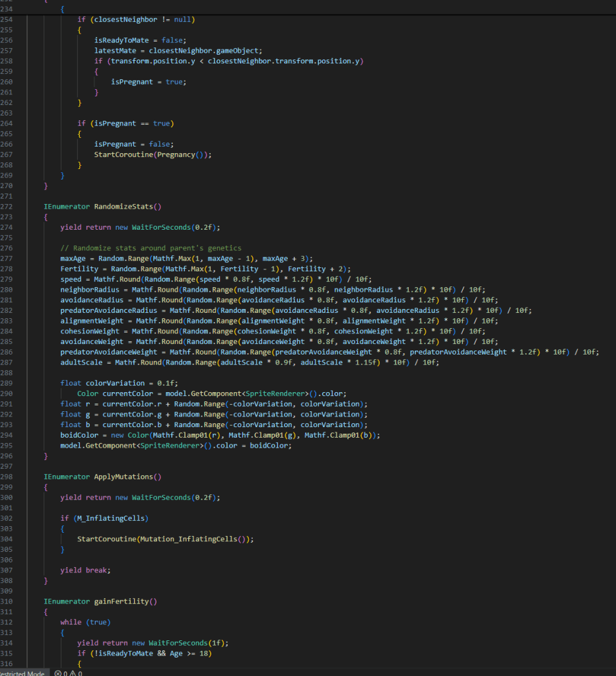Click line number 298 in the gutter
This screenshot has height=676, width=616.
click(x=8, y=477)
